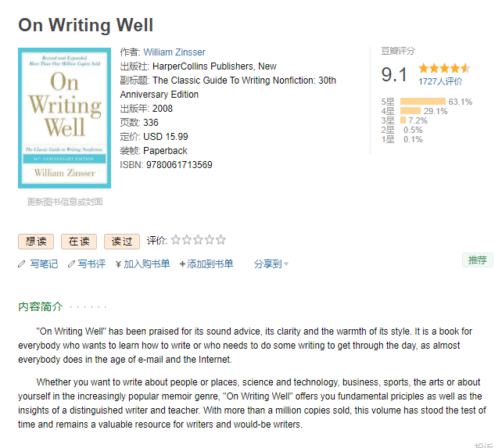The image size is (502, 448).
Task: Open author William Zinsser's link
Action: point(181,52)
